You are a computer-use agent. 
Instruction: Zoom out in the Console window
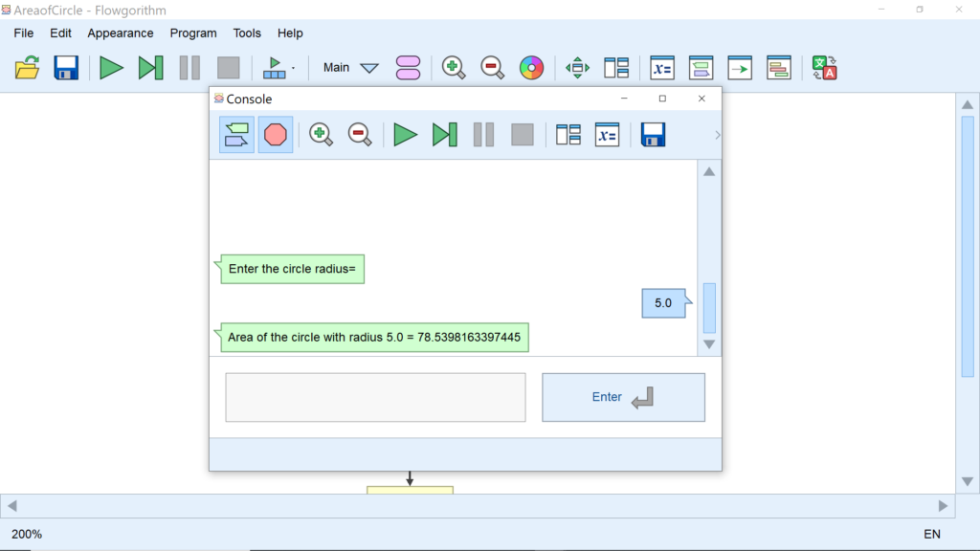tap(359, 134)
